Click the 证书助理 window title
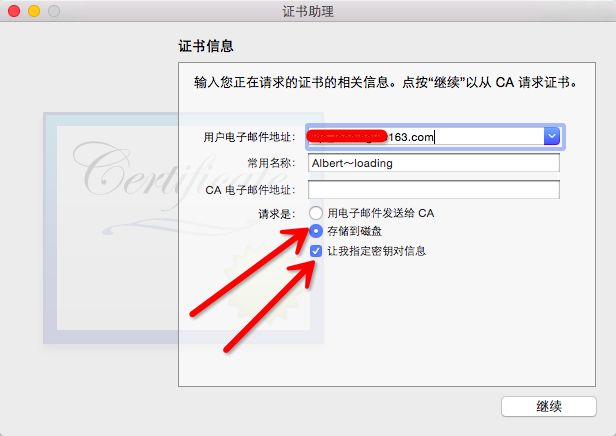 point(308,11)
